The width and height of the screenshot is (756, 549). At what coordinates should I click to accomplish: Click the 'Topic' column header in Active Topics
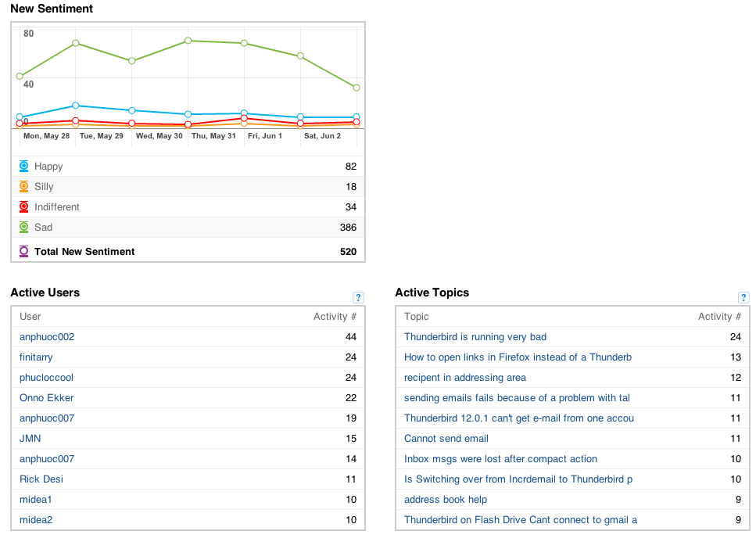pos(417,317)
